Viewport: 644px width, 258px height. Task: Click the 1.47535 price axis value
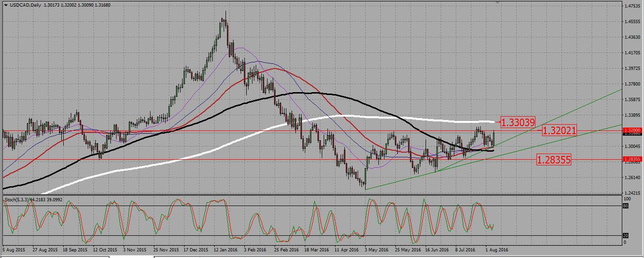[632, 6]
